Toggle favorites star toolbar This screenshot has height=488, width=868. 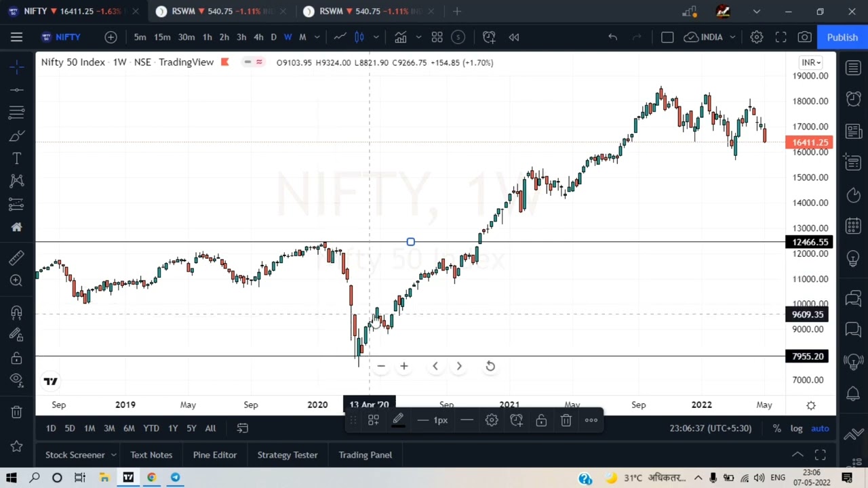coord(17,446)
